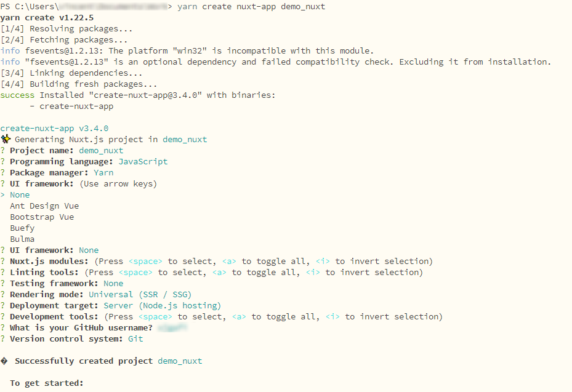The height and width of the screenshot is (392, 572).
Task: Click the diamond icon before Successfully created
Action: (x=4, y=361)
